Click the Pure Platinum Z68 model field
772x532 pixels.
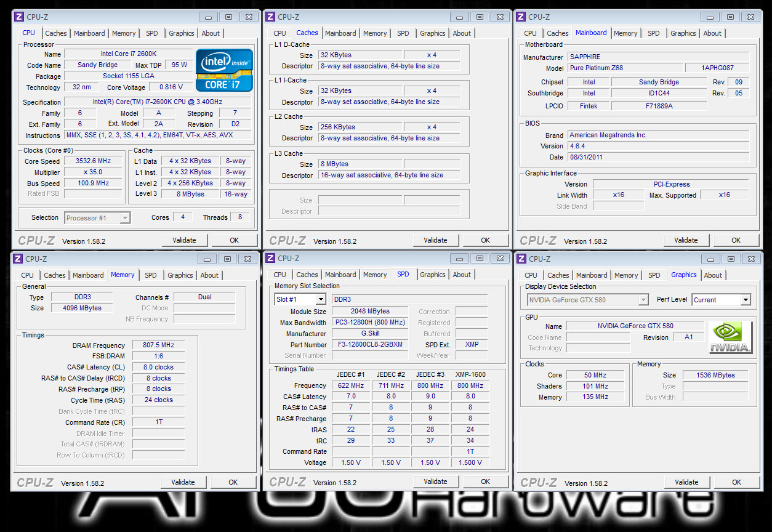click(624, 68)
